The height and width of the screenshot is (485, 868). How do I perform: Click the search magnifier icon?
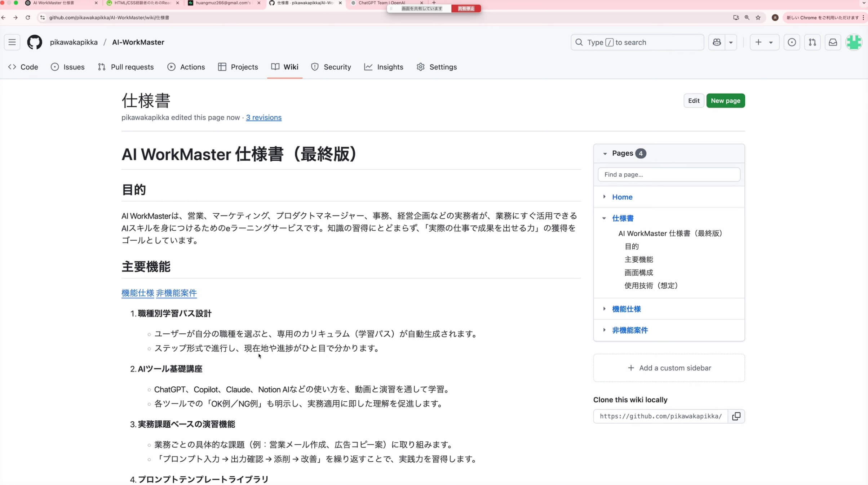(579, 42)
